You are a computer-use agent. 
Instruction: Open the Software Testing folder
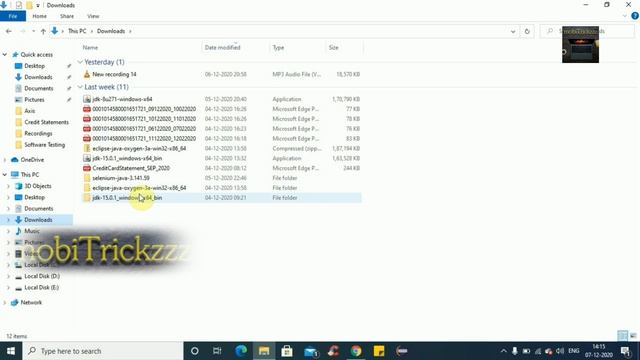pyautogui.click(x=44, y=145)
